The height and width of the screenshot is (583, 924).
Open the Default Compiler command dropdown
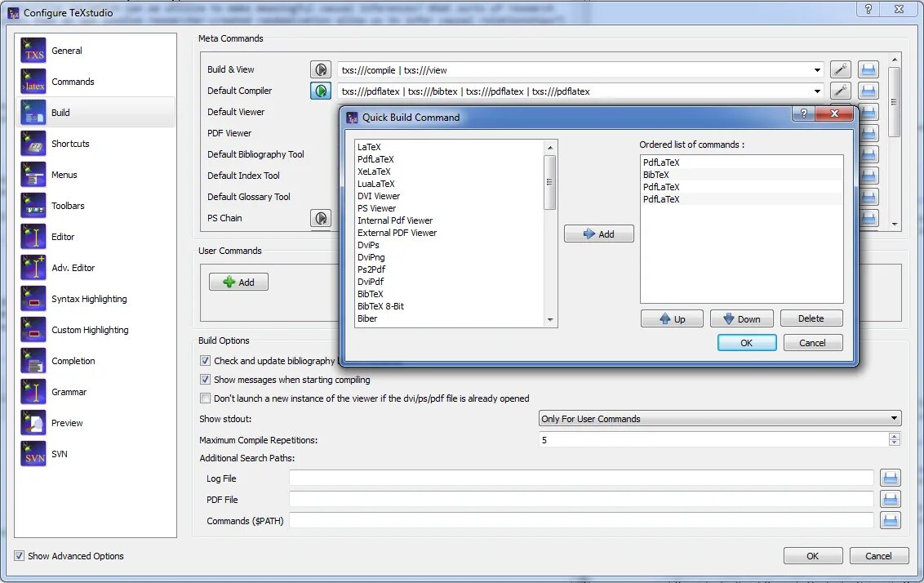pyautogui.click(x=817, y=91)
